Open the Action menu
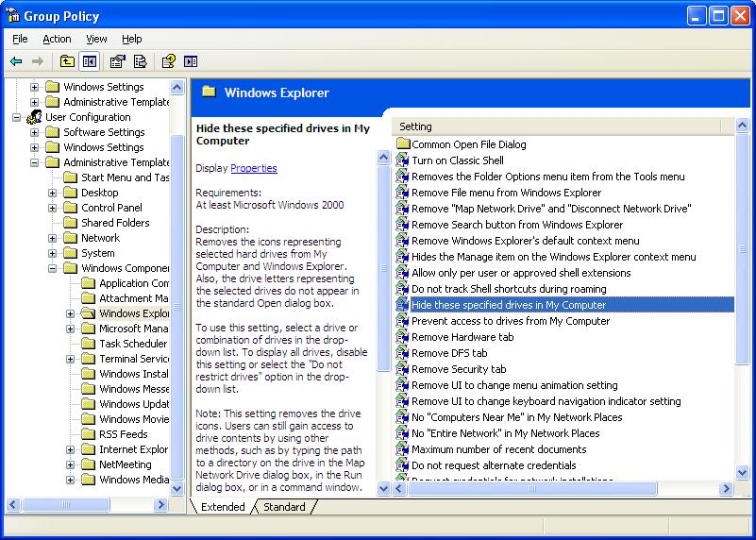Screen dimensions: 756x540 click(x=57, y=39)
